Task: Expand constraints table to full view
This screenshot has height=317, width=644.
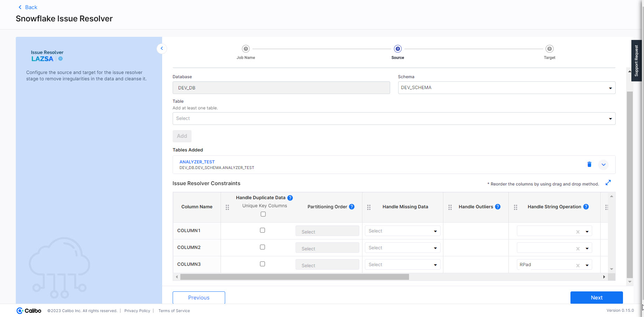Action: click(608, 182)
